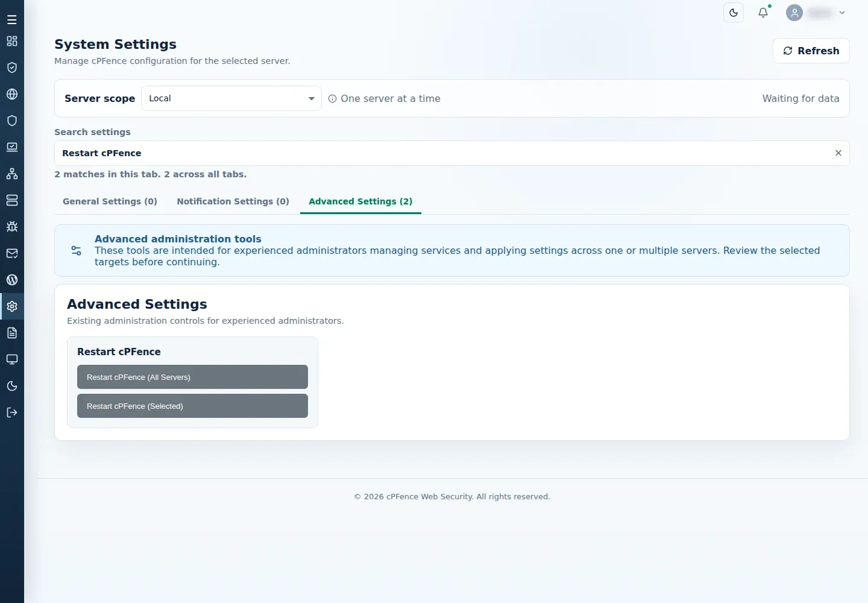Viewport: 868px width, 603px height.
Task: Open the monitor sidebar icon
Action: point(12,359)
